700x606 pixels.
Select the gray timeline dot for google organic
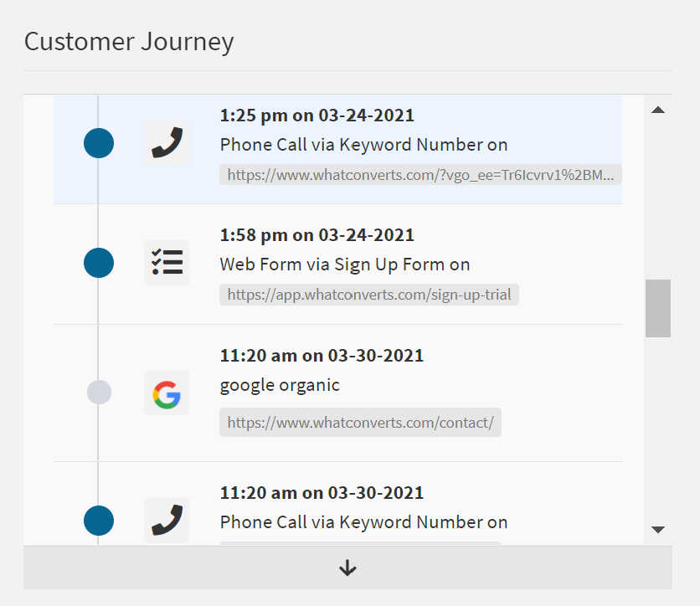99,392
